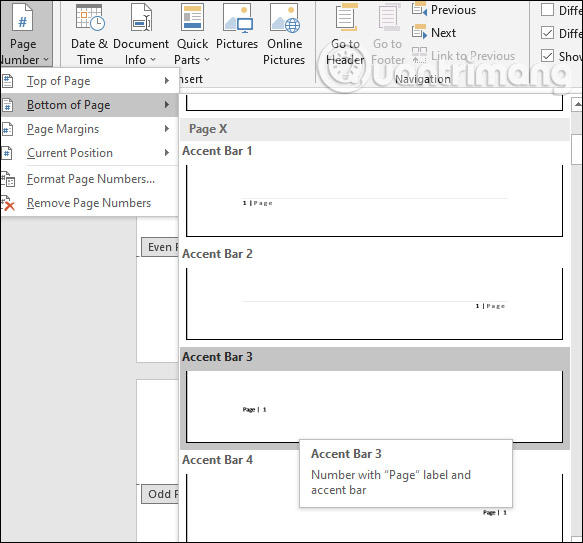
Task: Open Document Info menu
Action: click(x=141, y=34)
